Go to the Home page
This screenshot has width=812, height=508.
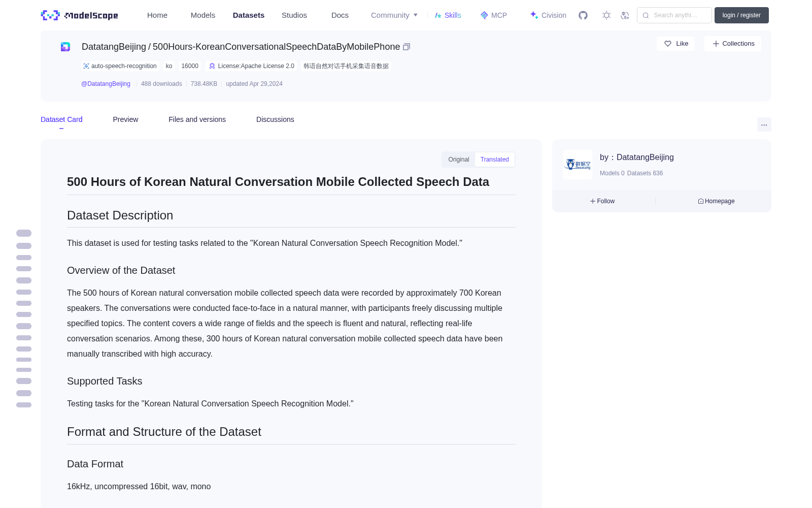pos(157,15)
